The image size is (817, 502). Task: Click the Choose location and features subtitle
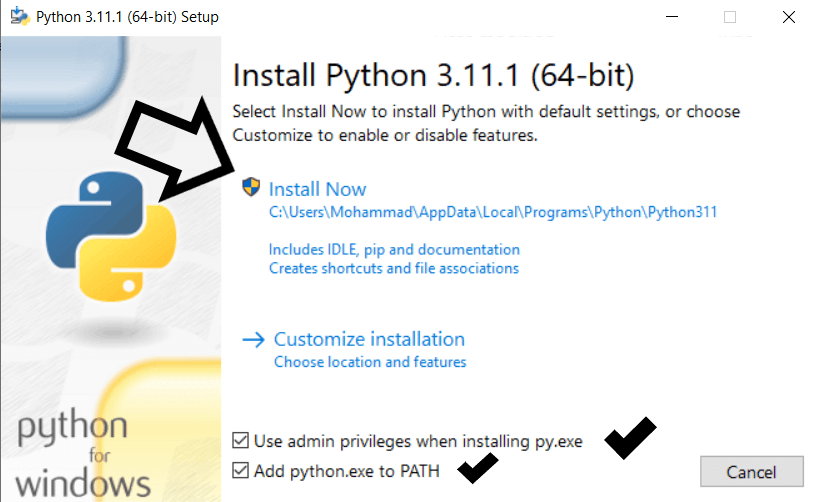point(370,361)
